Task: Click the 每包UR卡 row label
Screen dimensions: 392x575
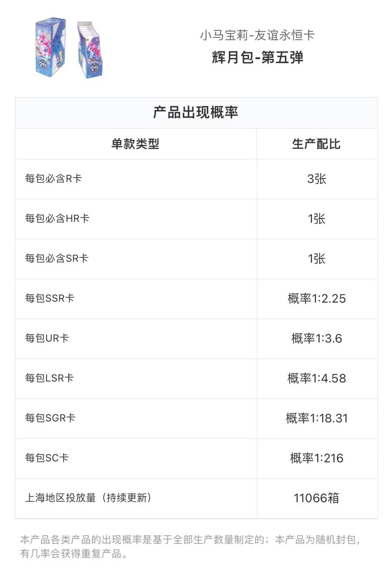Action: (x=47, y=338)
